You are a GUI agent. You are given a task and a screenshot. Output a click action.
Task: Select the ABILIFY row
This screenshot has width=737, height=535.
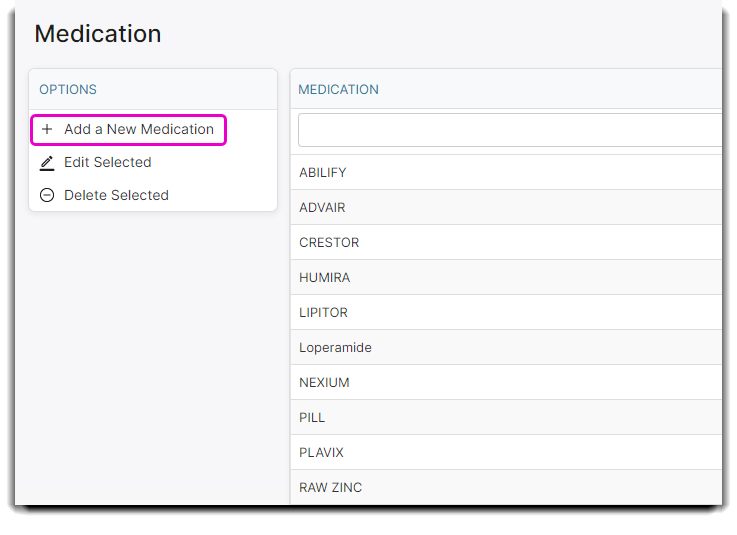(323, 173)
